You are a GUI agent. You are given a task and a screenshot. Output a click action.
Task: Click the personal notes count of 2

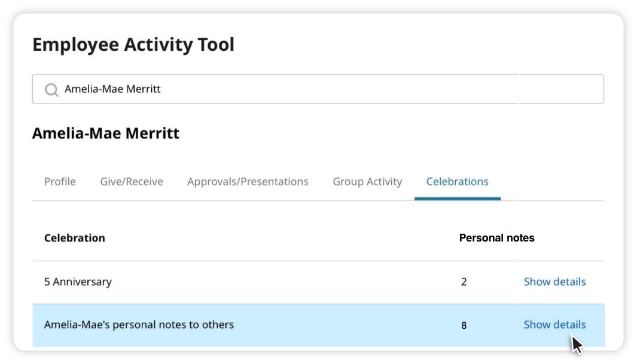pos(464,282)
